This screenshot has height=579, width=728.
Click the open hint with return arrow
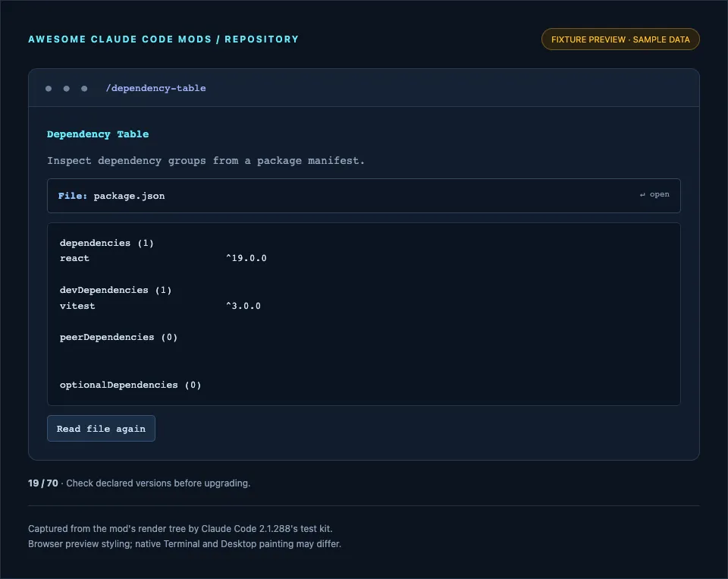pos(654,194)
